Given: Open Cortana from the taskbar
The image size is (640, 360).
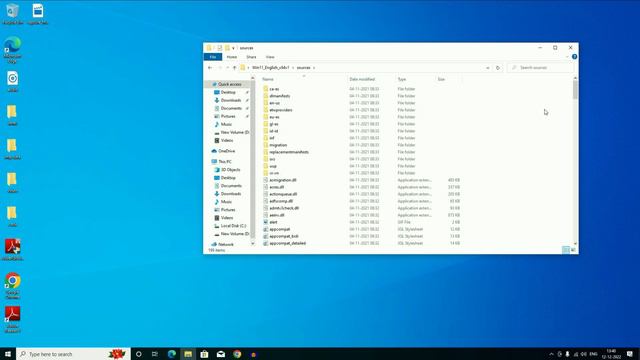Looking at the screenshot, I should pyautogui.click(x=139, y=354).
